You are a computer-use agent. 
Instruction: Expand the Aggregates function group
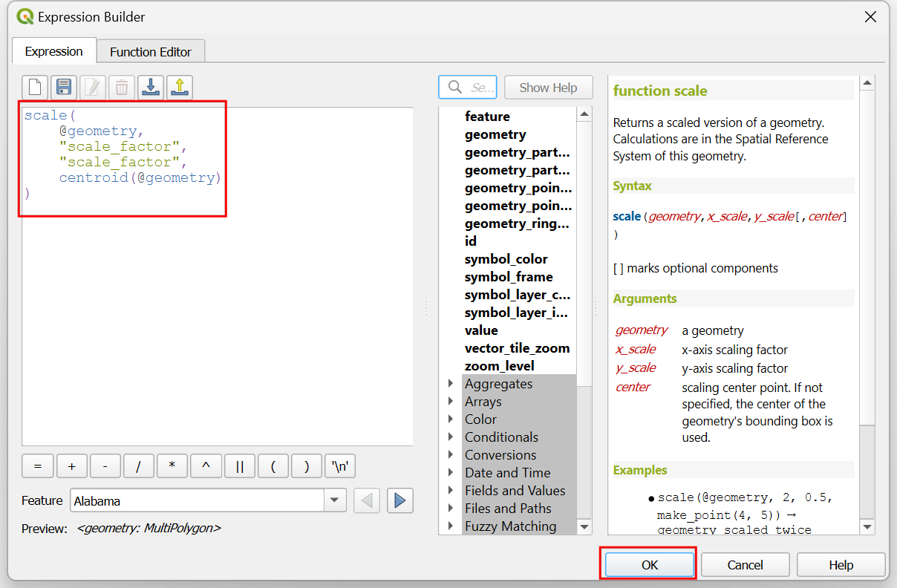tap(451, 384)
